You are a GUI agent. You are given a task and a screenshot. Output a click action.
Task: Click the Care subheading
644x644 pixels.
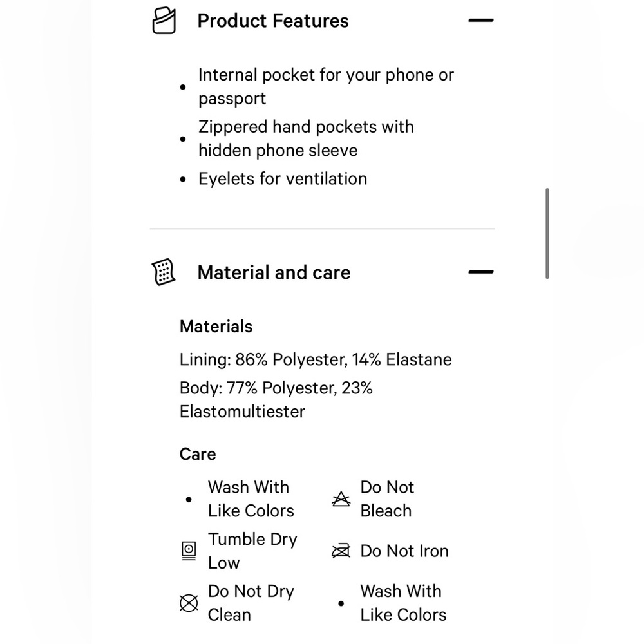pyautogui.click(x=198, y=454)
